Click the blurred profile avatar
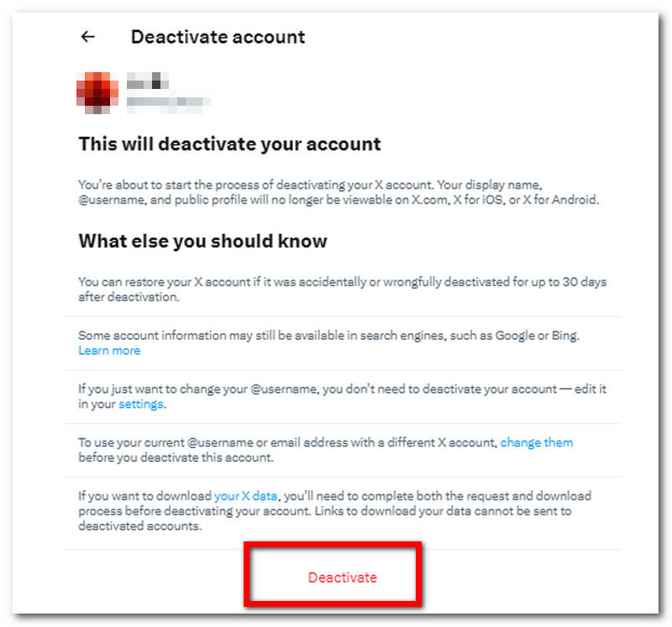Image resolution: width=672 pixels, height=627 pixels. click(97, 91)
